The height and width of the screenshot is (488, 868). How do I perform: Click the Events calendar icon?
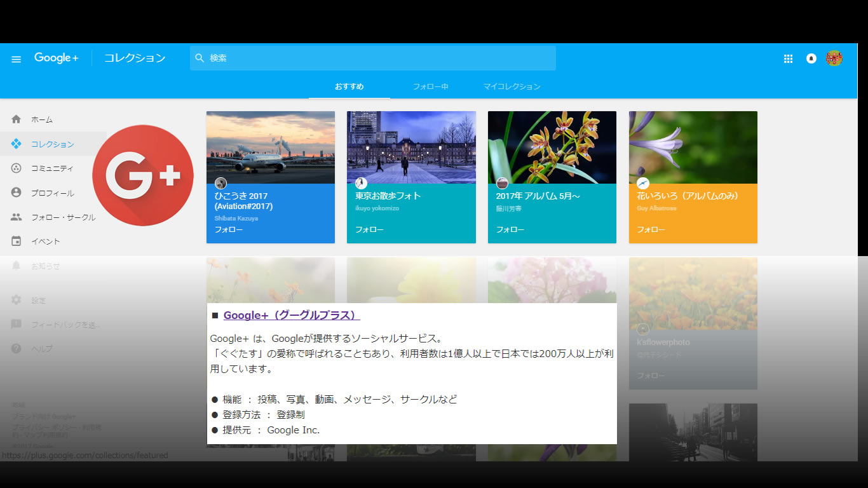[x=17, y=241]
